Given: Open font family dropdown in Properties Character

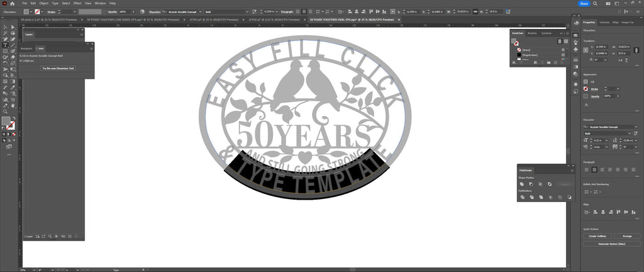Looking at the screenshot, I should pos(636,127).
